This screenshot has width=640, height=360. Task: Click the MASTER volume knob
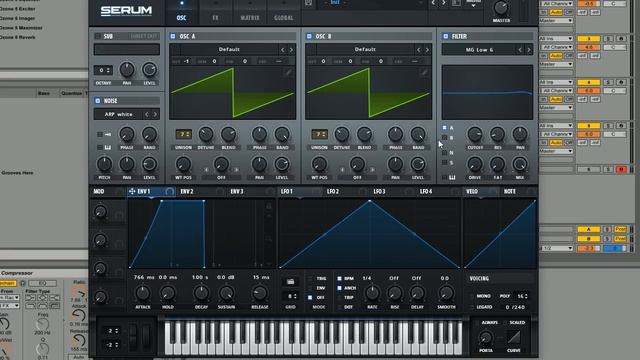(x=501, y=8)
